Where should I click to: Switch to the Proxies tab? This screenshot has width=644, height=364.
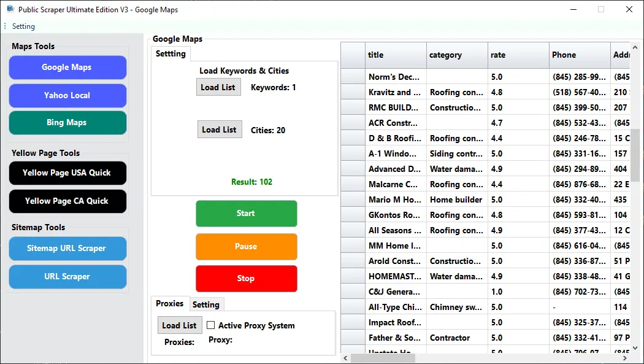tap(169, 304)
